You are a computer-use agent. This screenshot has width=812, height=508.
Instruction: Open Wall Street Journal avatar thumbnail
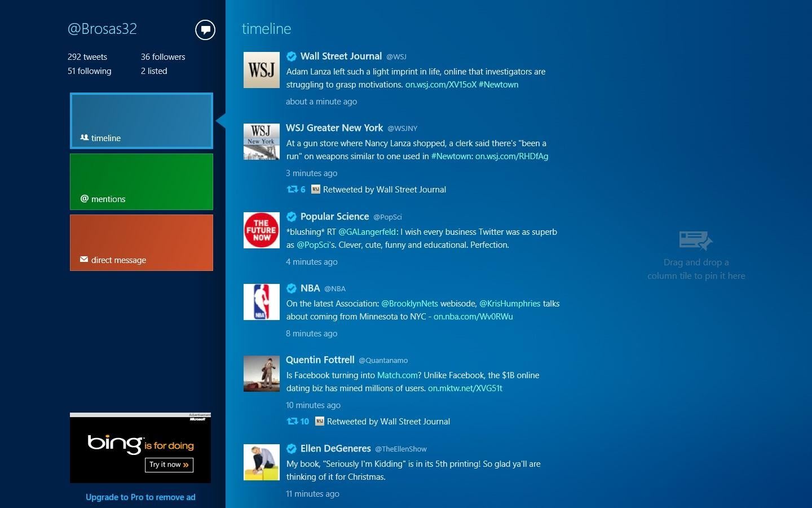point(262,70)
